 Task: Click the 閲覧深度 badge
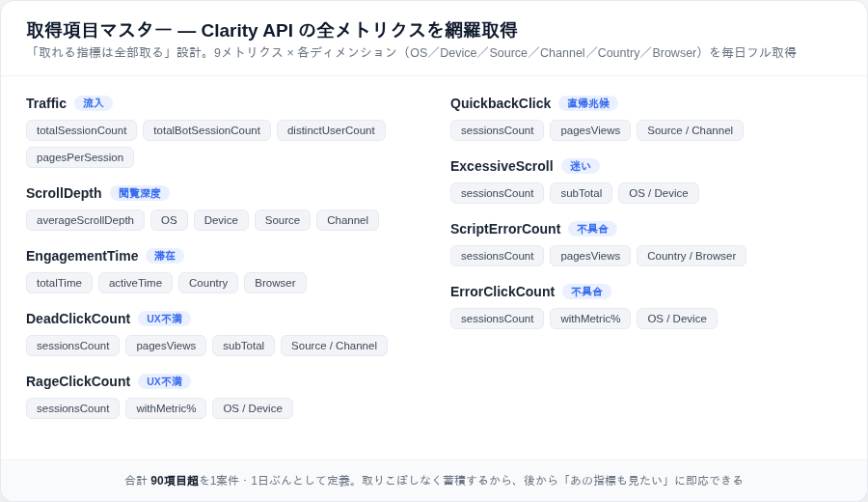tap(140, 193)
